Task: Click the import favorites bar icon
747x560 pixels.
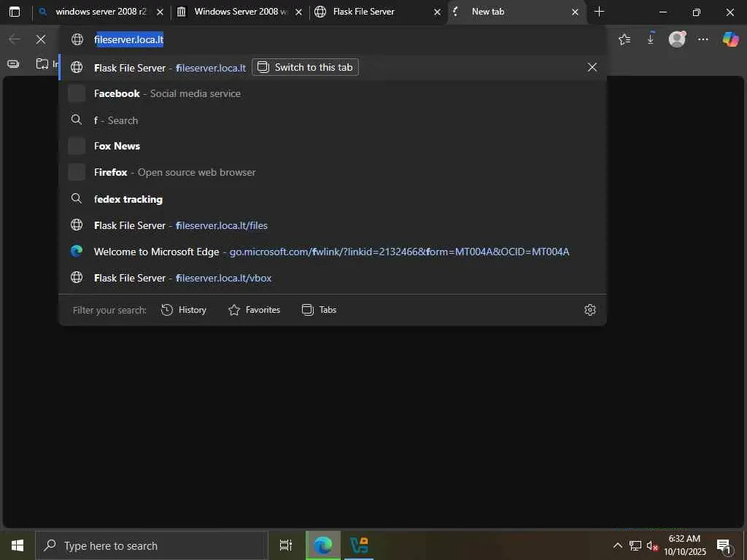Action: pyautogui.click(x=42, y=63)
